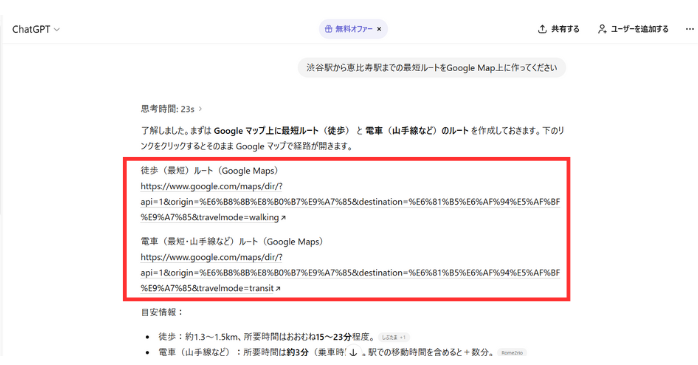
Task: Open the source citation chip after 15〜23分程度
Action: tap(394, 337)
